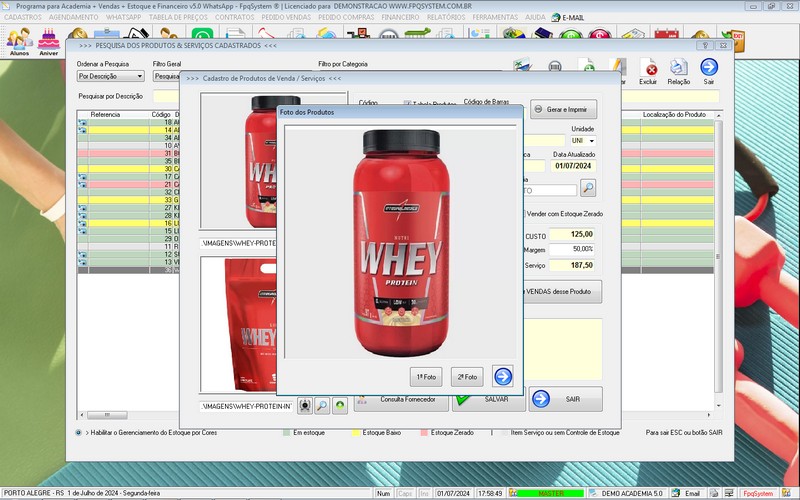Open the Aniver birthdays toolbar icon
The height and width of the screenshot is (500, 800).
coord(49,41)
